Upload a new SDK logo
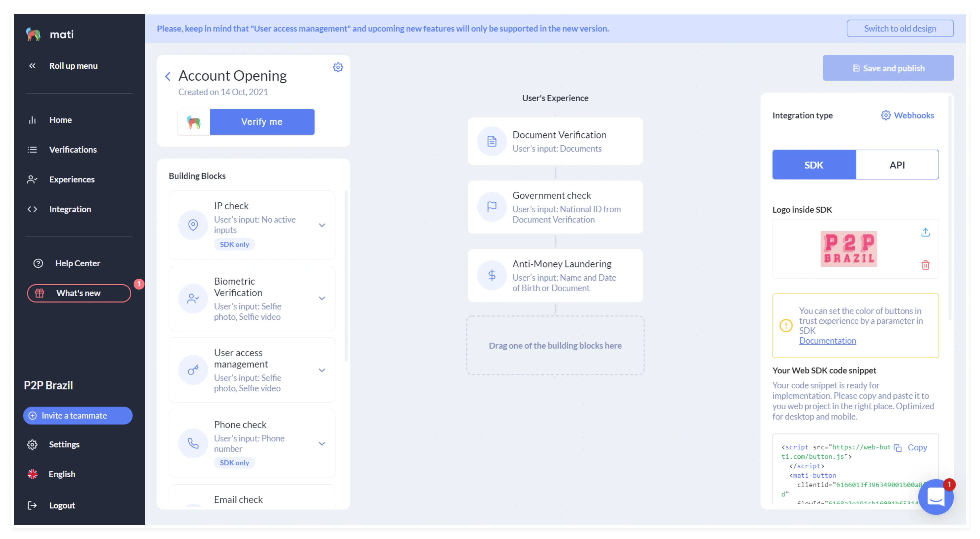This screenshot has width=980, height=539. tap(926, 232)
